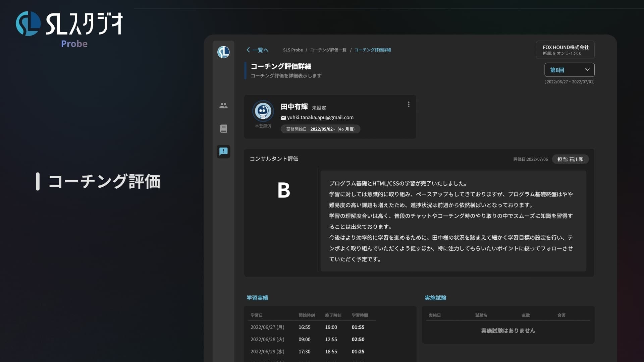
Task: Open the three-dot menu on 田中有輝's card
Action: coord(409,104)
